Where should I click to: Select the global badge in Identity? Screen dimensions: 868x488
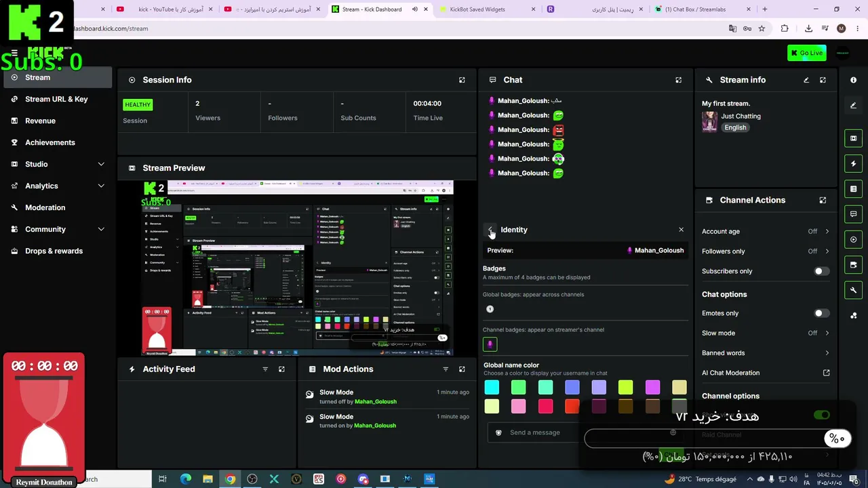tap(490, 309)
